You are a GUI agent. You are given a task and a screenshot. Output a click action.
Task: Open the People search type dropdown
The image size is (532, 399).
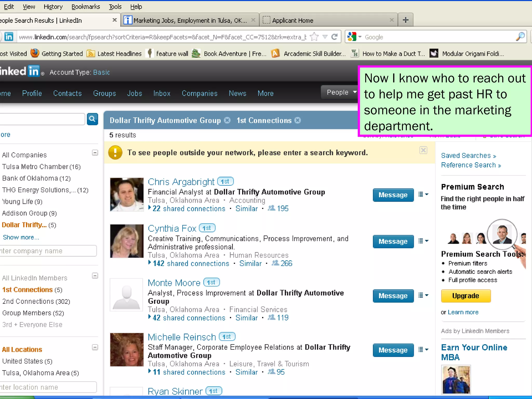340,92
